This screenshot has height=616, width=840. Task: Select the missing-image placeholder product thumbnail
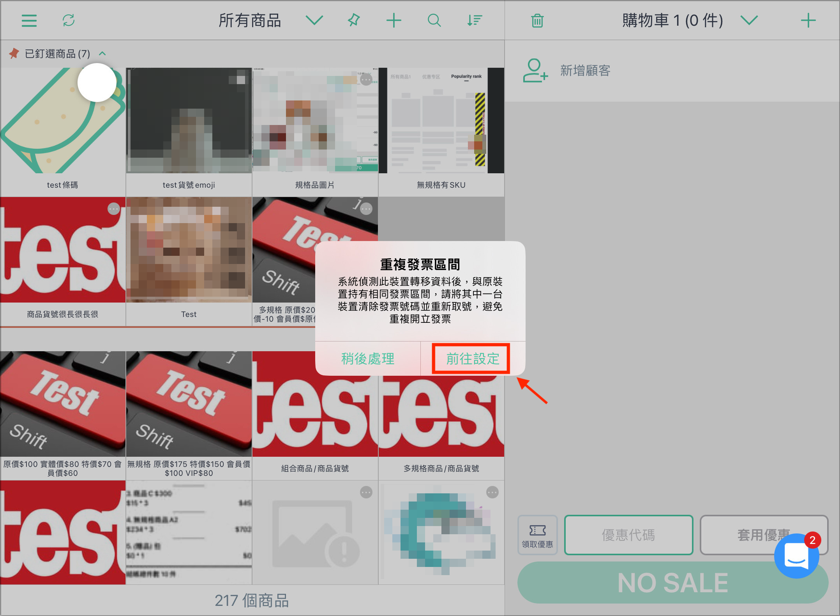tap(315, 532)
